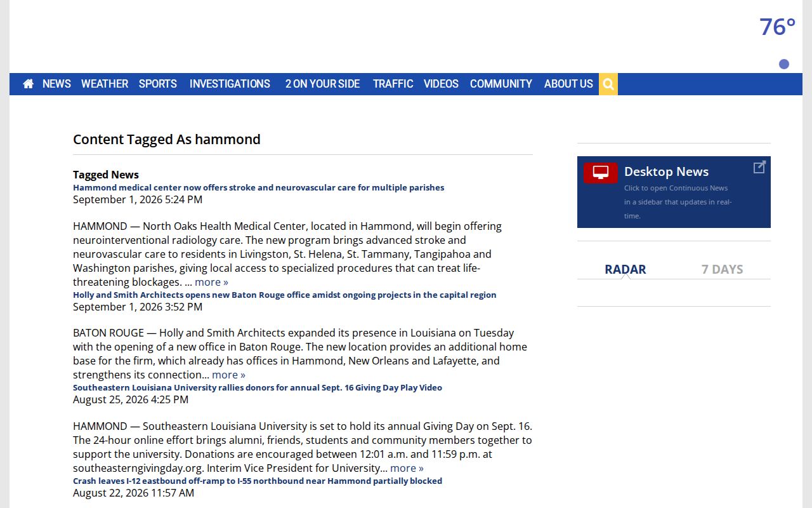Image resolution: width=812 pixels, height=508 pixels.
Task: Click the 'Content Tagged As hammond' heading
Action: [x=167, y=140]
